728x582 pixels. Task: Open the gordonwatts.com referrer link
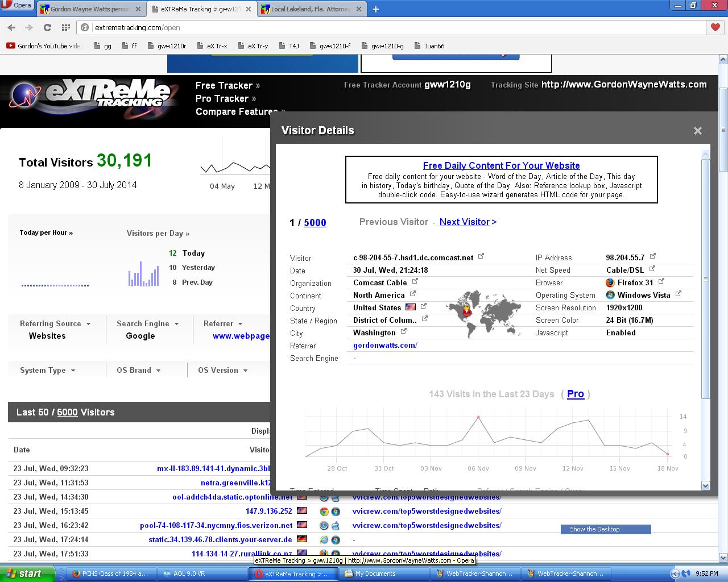(x=385, y=345)
